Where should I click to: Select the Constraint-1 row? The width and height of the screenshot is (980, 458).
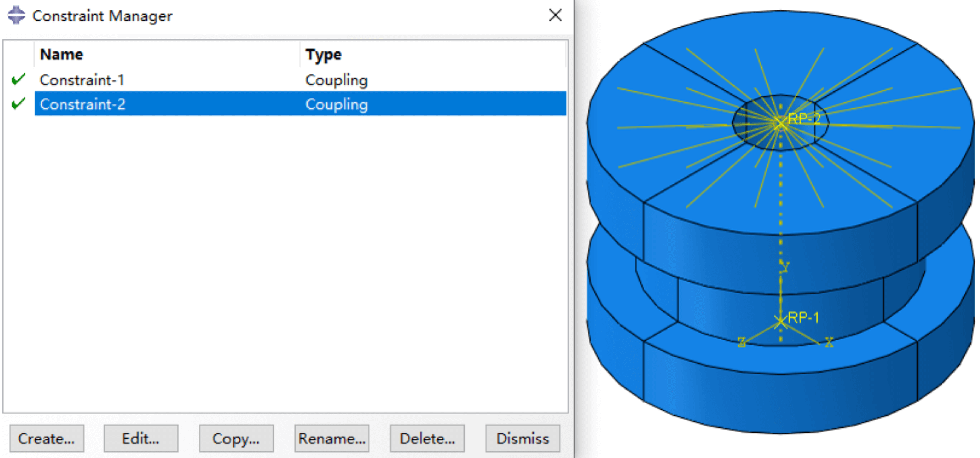click(82, 80)
